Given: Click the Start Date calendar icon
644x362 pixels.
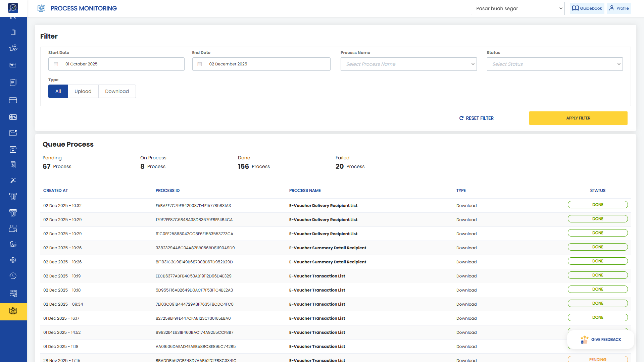Looking at the screenshot, I should [x=56, y=64].
